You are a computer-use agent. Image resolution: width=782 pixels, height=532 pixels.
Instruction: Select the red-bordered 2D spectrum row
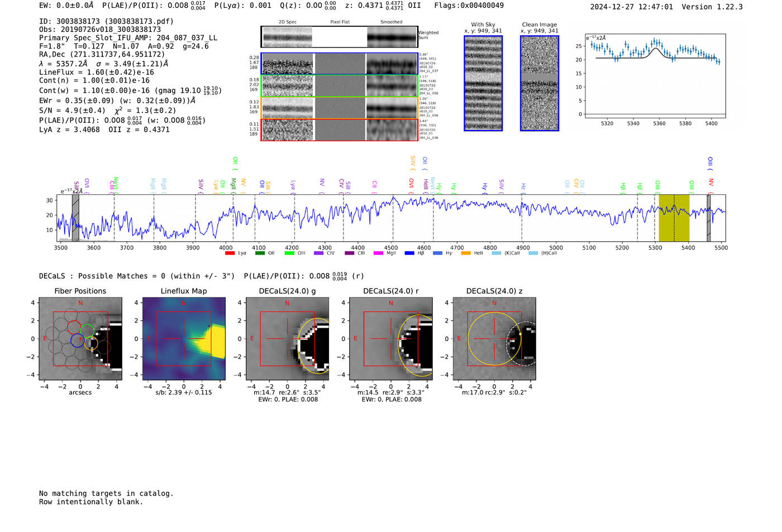click(339, 130)
